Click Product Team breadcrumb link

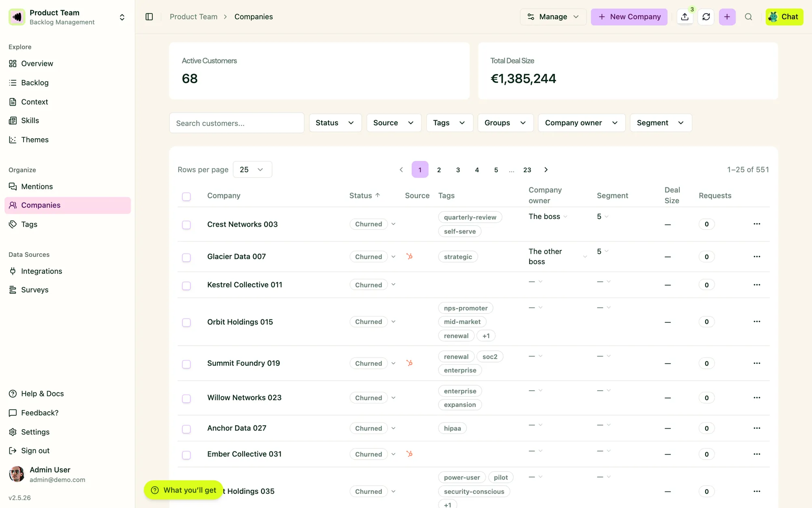(x=194, y=17)
